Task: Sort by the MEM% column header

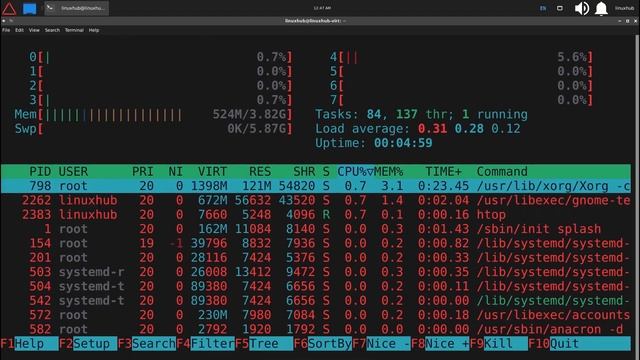Action: [x=389, y=171]
